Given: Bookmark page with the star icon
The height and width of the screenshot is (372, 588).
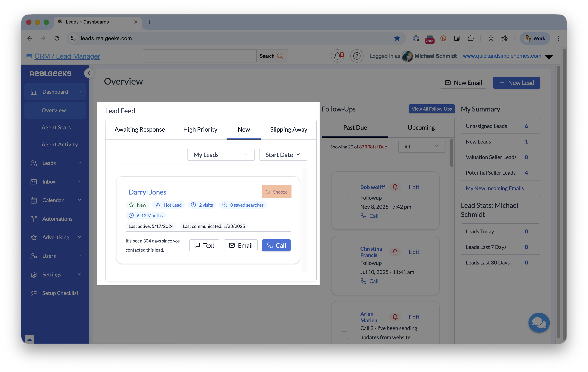Looking at the screenshot, I should coord(397,38).
